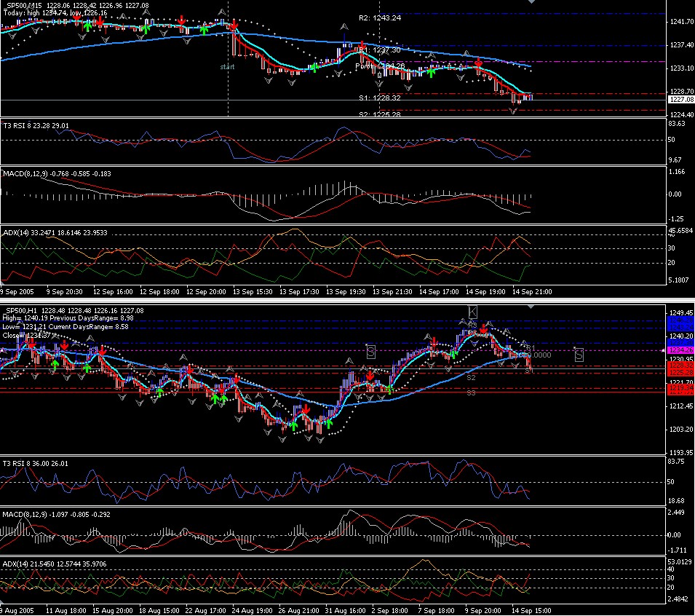Click the 45.6584 value on M15 ADX scale

tap(681, 231)
